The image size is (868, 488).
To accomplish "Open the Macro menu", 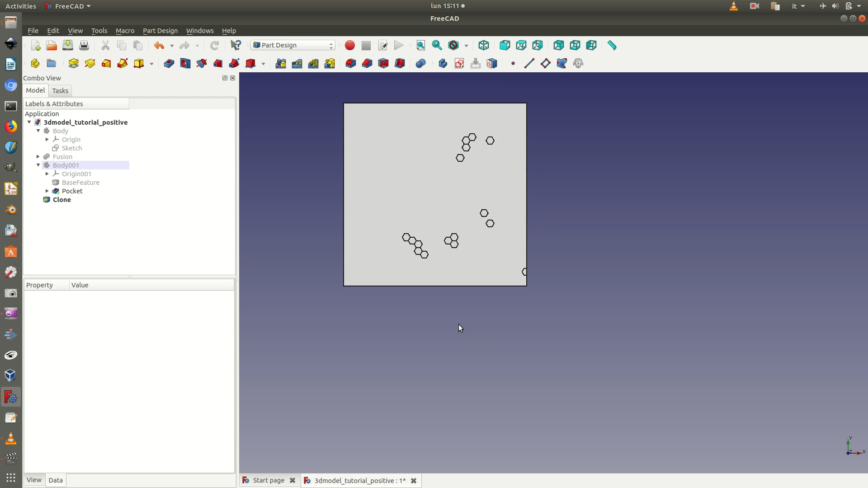I will pos(125,31).
